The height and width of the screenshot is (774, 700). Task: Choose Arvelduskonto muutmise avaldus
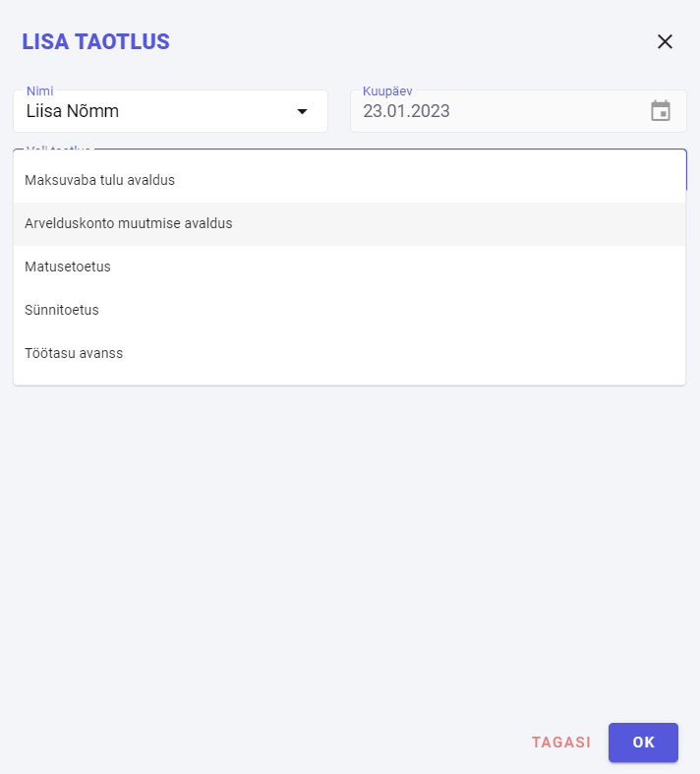pyautogui.click(x=349, y=223)
